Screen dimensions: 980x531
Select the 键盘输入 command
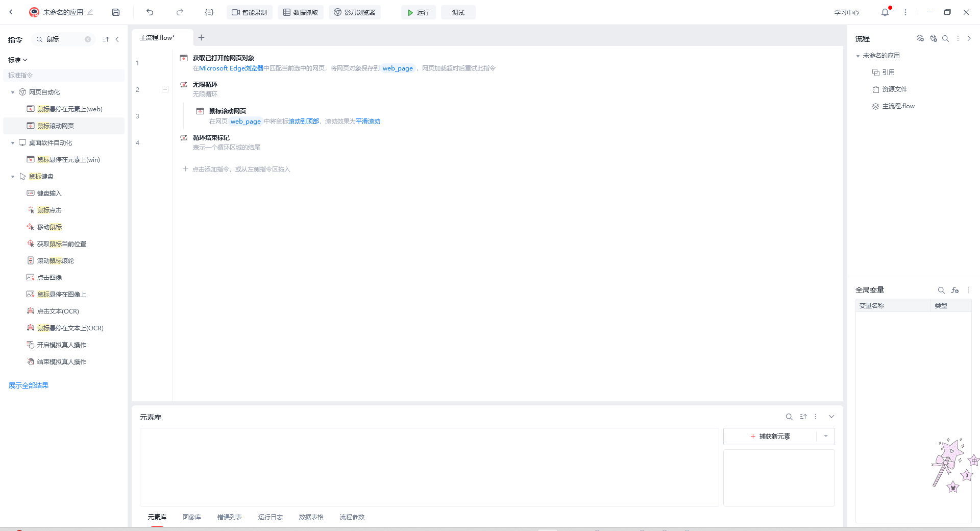click(50, 194)
